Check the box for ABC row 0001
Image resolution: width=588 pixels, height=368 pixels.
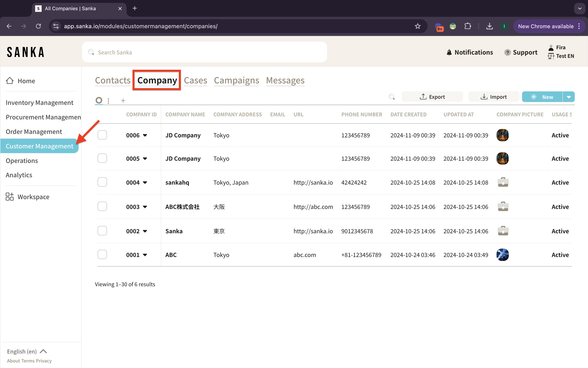pos(102,255)
